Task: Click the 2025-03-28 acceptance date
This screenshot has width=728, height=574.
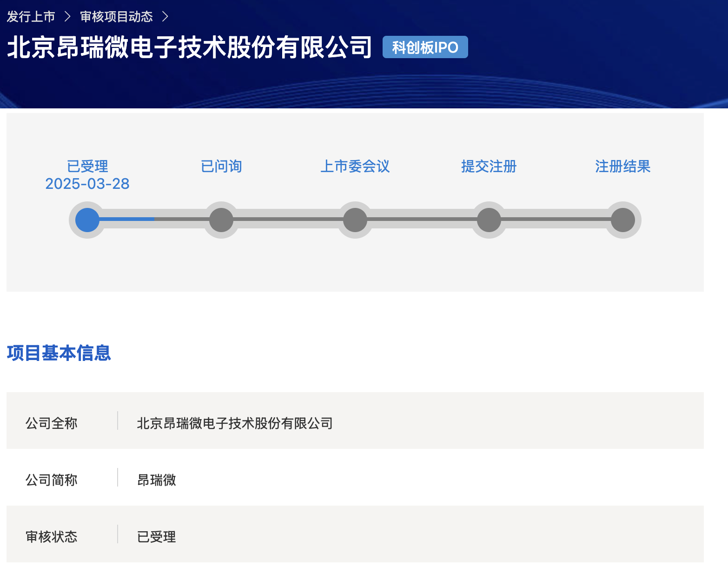Action: (87, 184)
